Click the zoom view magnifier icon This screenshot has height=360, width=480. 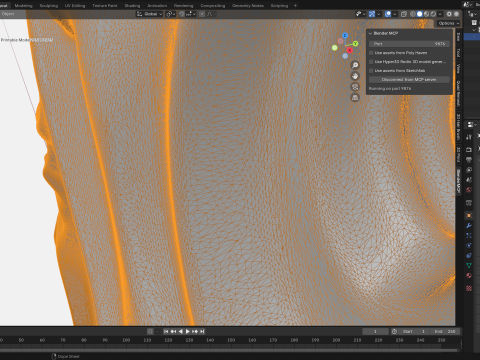click(355, 65)
